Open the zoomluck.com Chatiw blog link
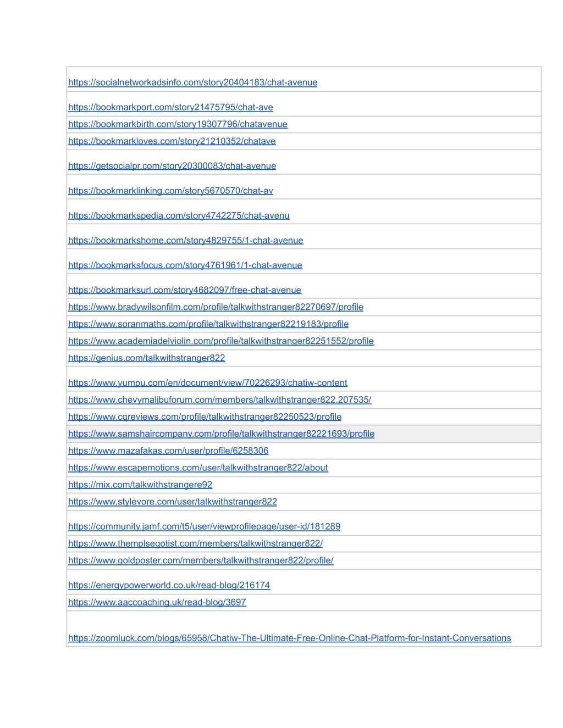This screenshot has width=563, height=728. [x=290, y=638]
